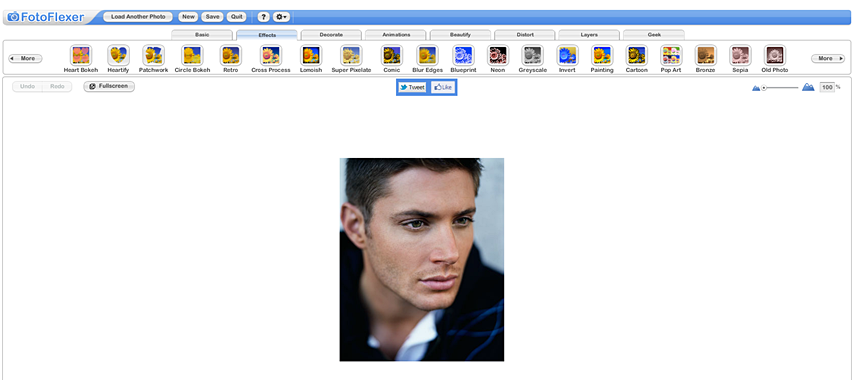Screen dimensions: 853x380
Task: Select the Old Photo effect
Action: click(x=775, y=55)
